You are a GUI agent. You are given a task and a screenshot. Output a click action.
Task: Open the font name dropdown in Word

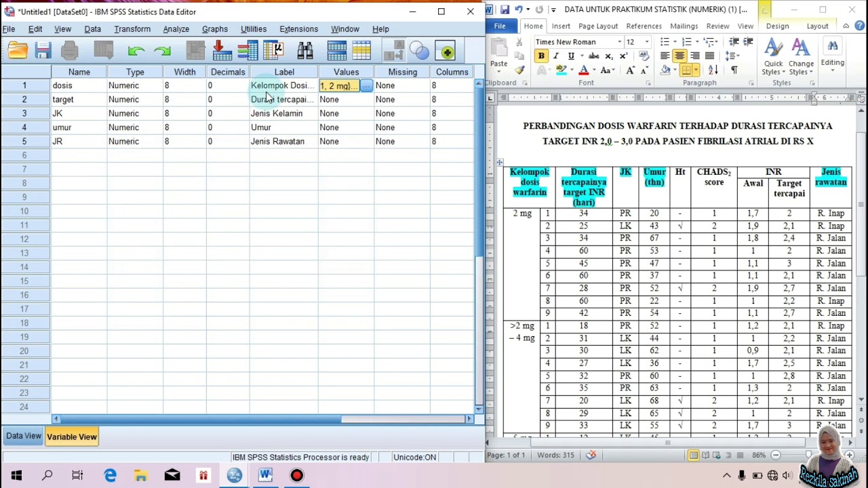619,42
